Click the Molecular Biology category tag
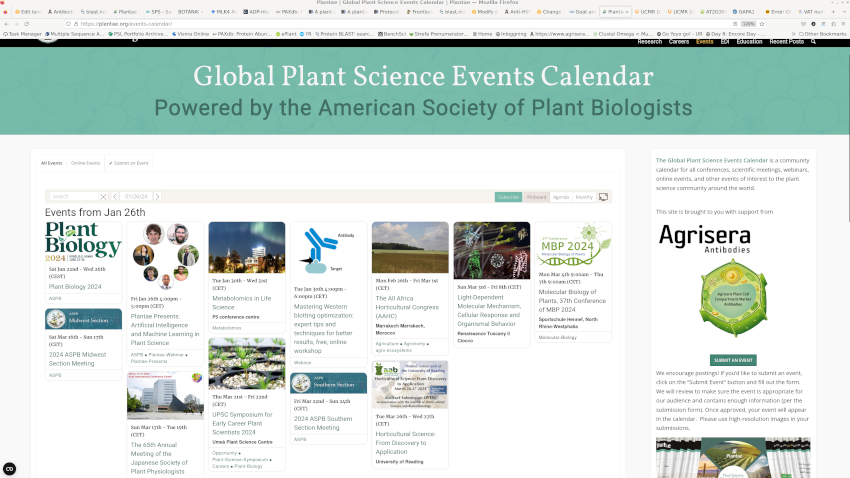 pyautogui.click(x=557, y=337)
